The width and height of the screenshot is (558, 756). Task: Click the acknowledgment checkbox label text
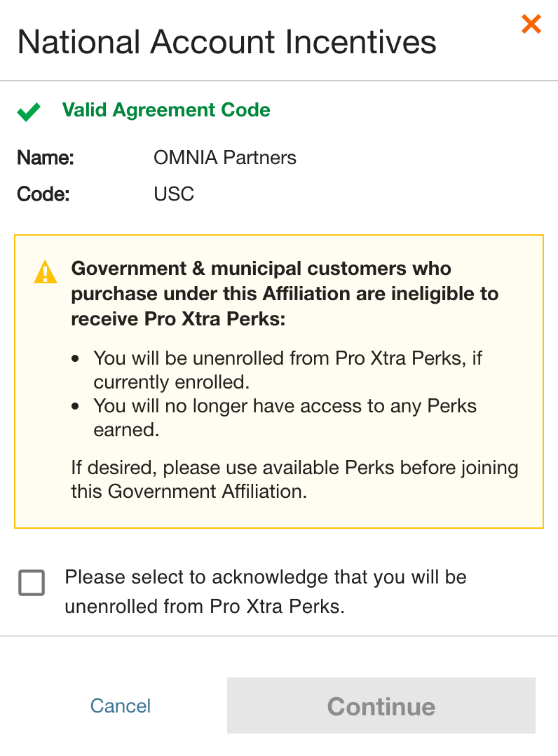coord(265,591)
